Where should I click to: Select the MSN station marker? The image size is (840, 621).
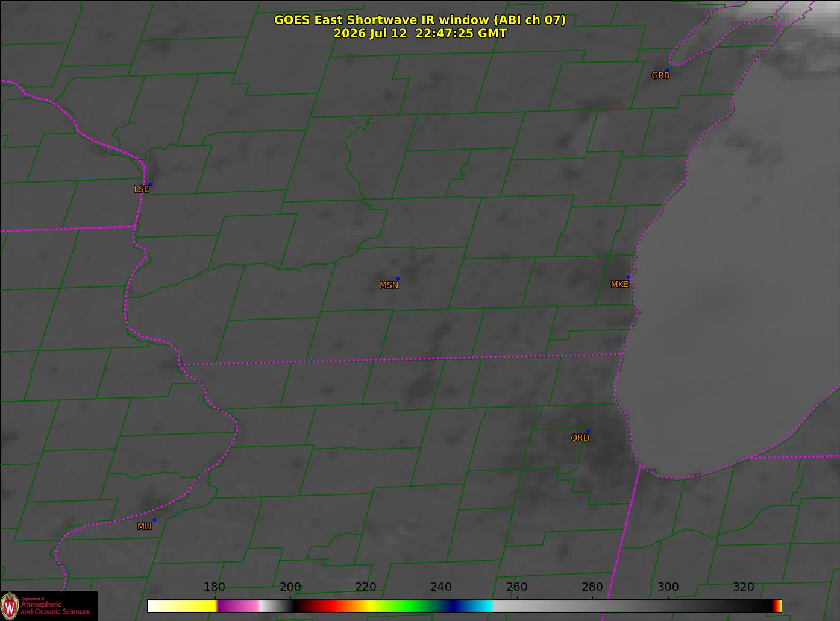click(398, 279)
